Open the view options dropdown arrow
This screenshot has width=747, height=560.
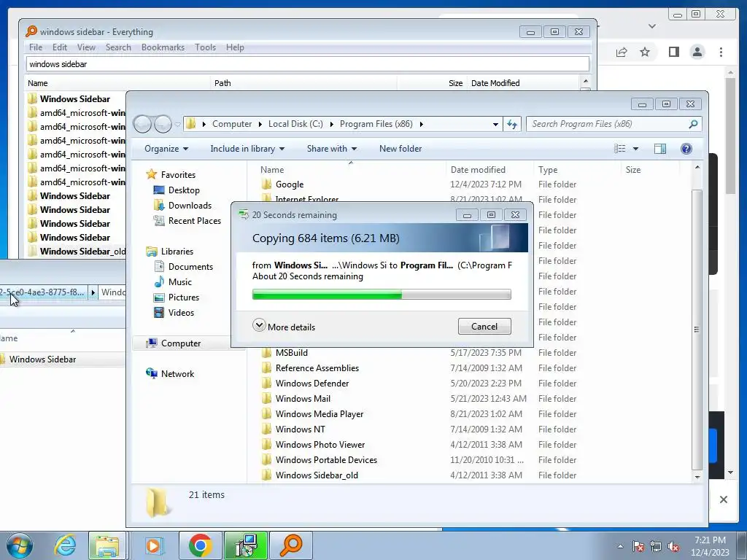(x=635, y=149)
